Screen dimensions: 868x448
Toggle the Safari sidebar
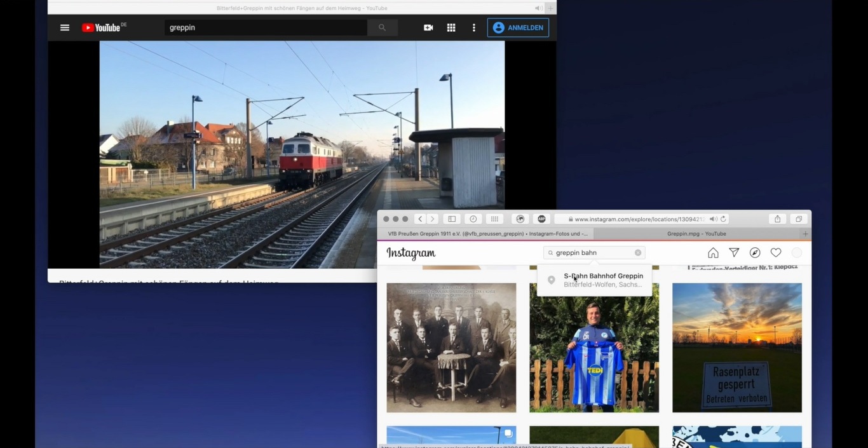click(452, 219)
